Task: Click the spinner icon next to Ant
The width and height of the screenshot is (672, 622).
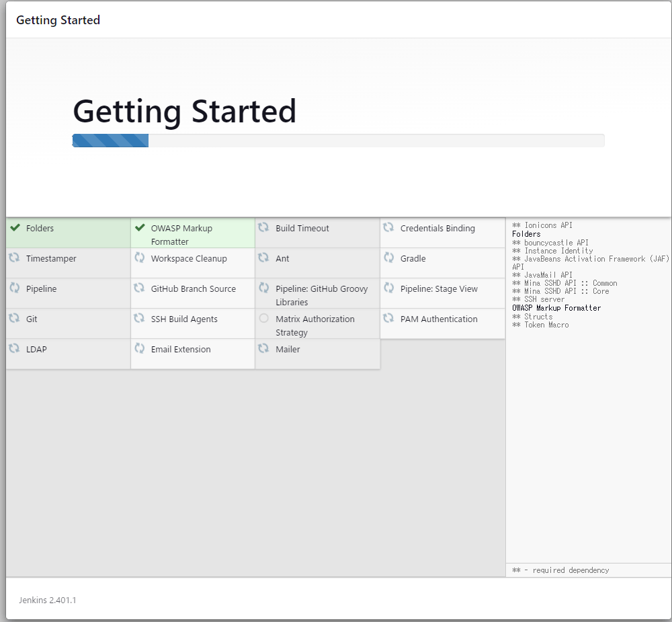Action: (x=263, y=258)
